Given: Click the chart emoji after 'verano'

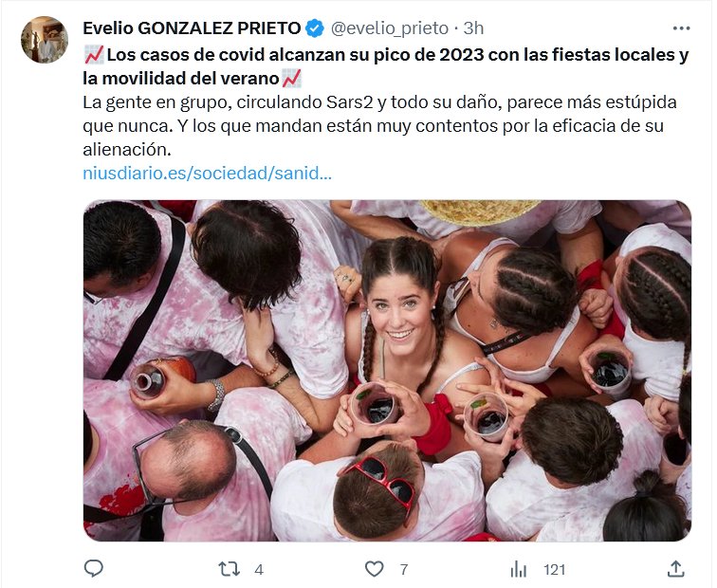Looking at the screenshot, I should [x=292, y=79].
